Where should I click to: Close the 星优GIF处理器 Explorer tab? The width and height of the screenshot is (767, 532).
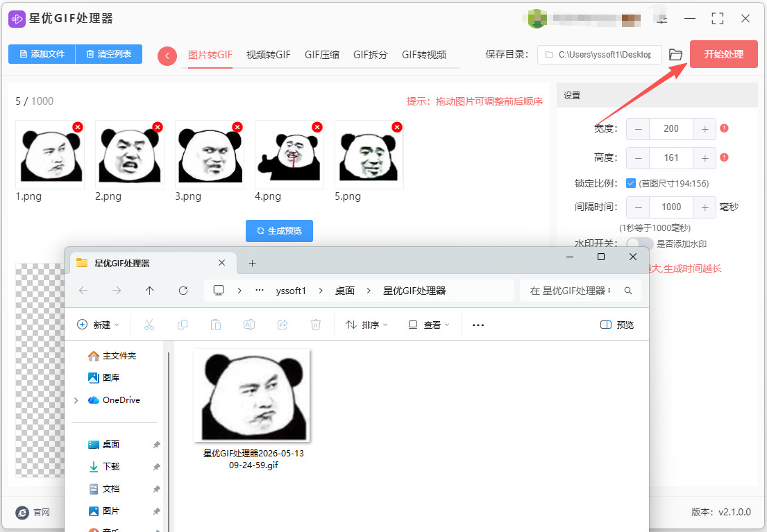click(221, 263)
